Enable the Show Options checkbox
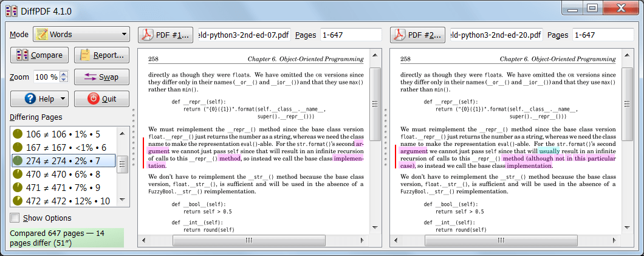 [15, 218]
